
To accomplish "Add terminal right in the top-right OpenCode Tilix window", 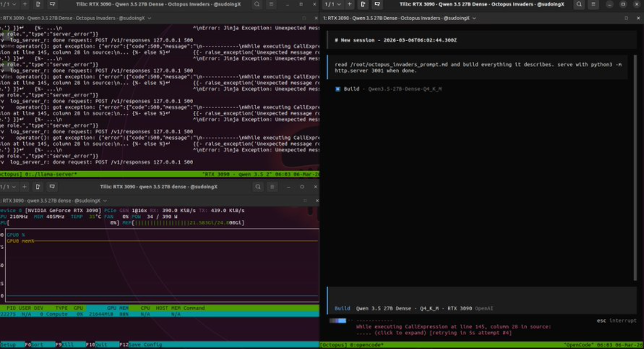I will (x=363, y=4).
